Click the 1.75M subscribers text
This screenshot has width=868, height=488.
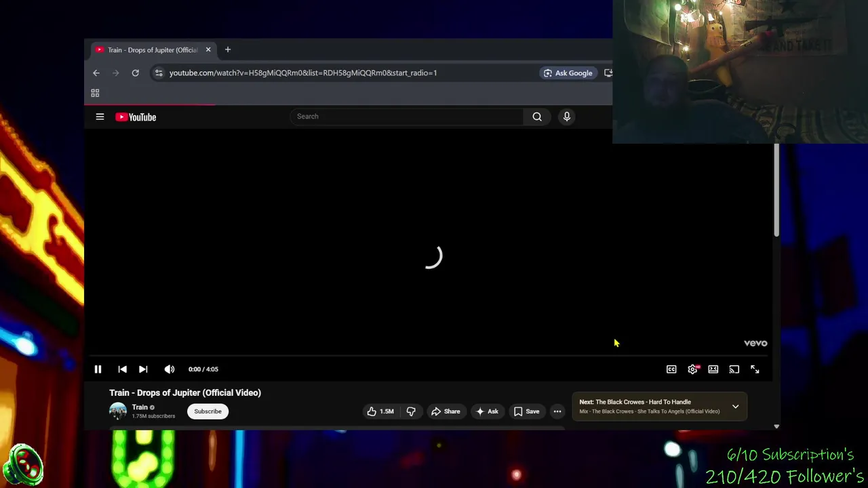[x=153, y=416]
